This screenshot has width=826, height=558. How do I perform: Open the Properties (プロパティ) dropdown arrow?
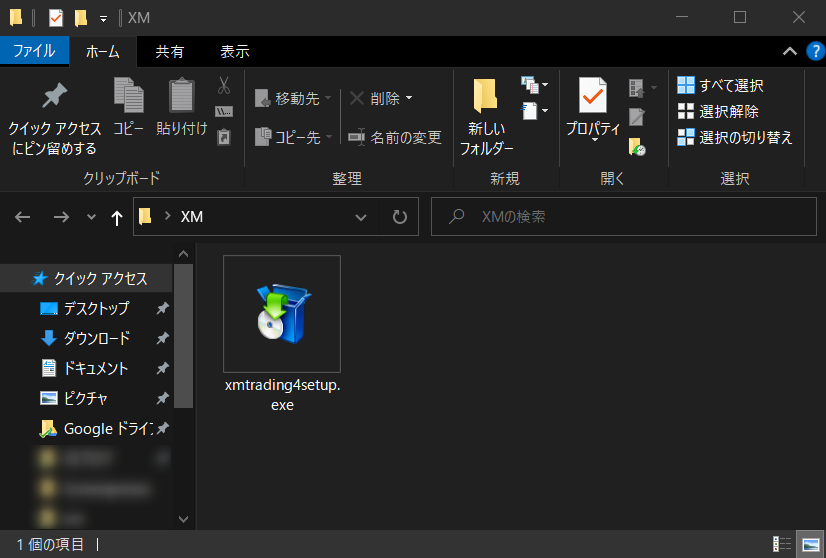595,140
